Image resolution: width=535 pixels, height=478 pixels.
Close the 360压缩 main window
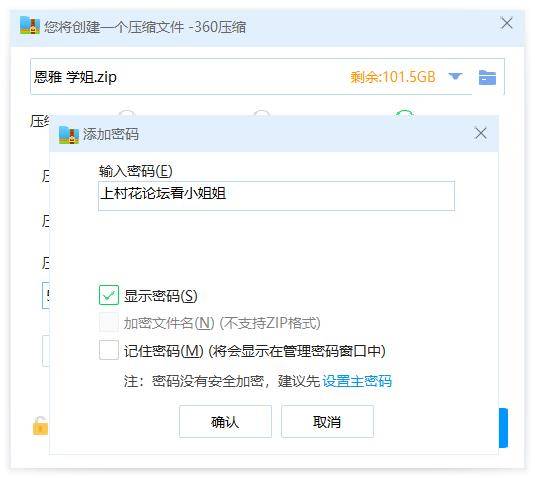tap(507, 24)
